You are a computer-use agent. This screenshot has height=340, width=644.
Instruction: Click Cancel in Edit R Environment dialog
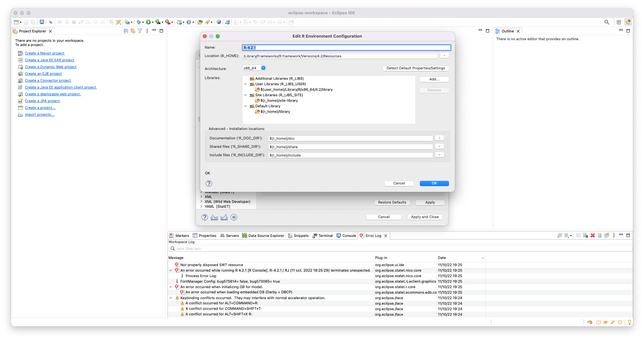[399, 183]
